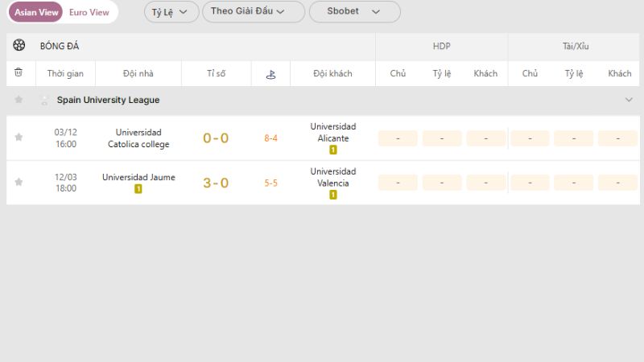Click yellow card badge under Universidad Jaume

(x=138, y=189)
